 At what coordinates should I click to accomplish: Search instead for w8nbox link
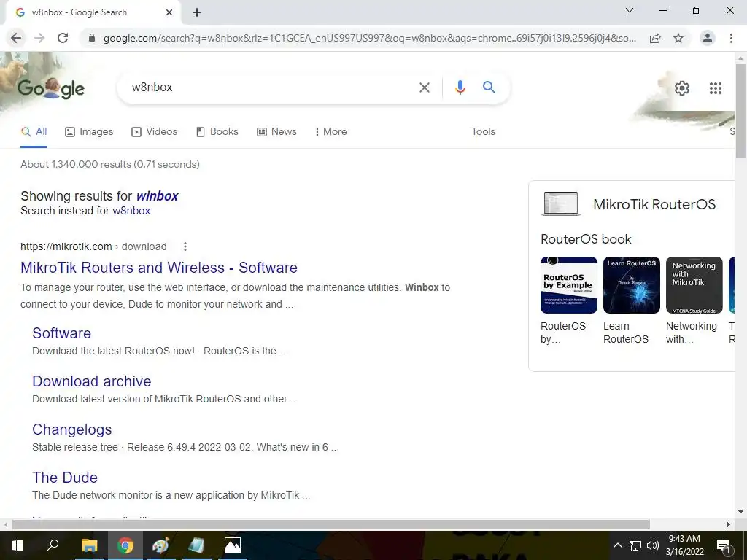click(131, 211)
